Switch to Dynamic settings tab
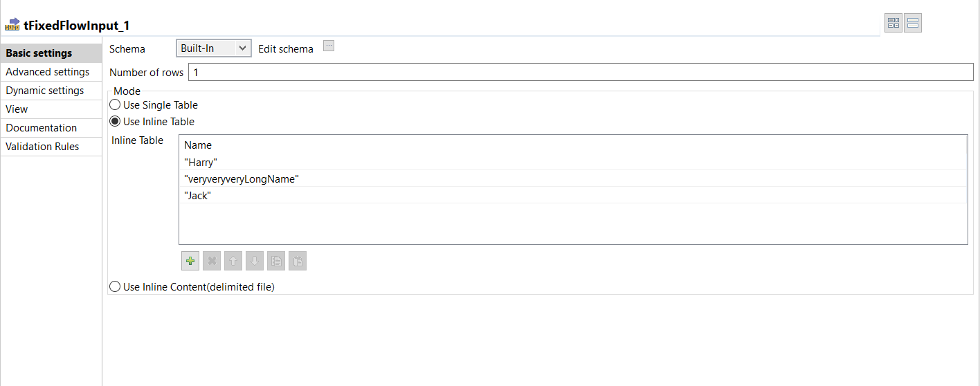Viewport: 980px width, 386px height. tap(45, 91)
